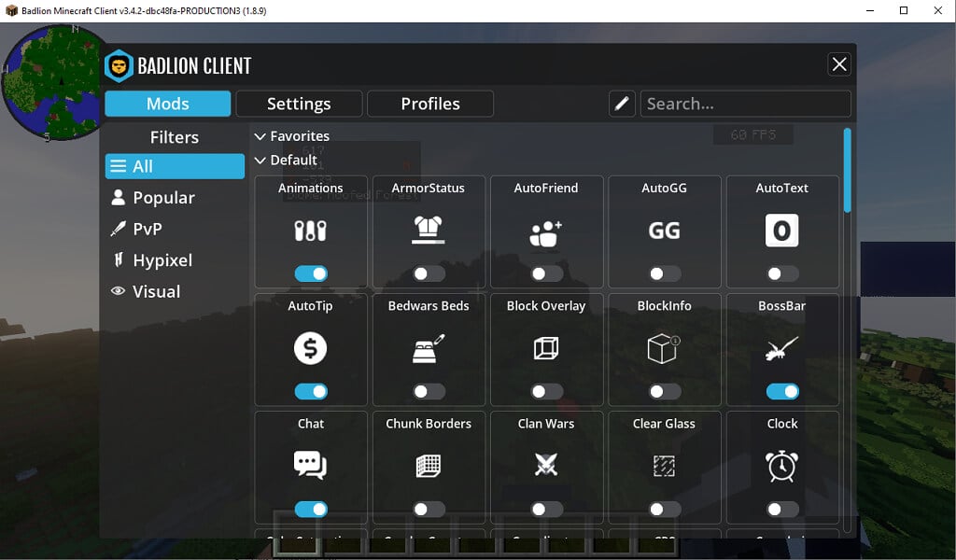This screenshot has width=956, height=560.
Task: Turn off the BossBar toggle
Action: [782, 391]
